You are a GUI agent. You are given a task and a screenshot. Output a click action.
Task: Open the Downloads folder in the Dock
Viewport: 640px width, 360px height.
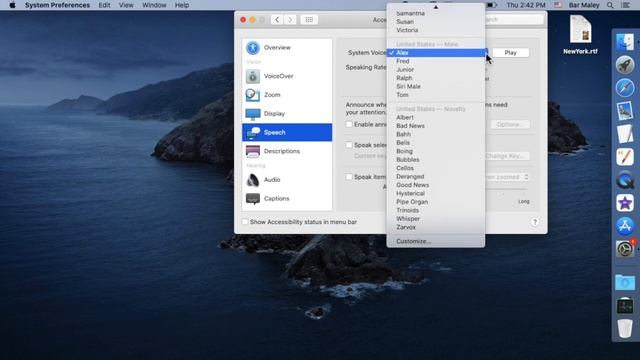pos(625,282)
